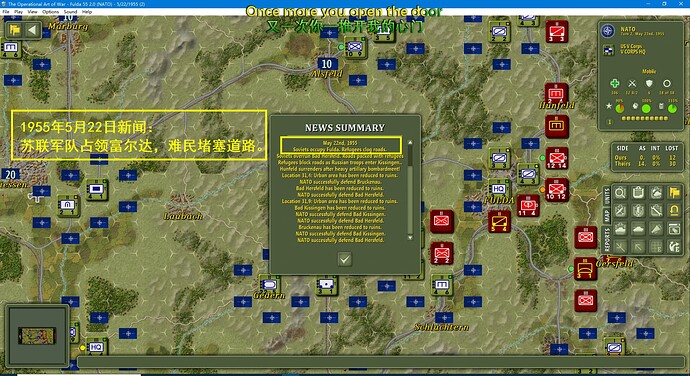Select the tank icon in the tool panel
This screenshot has height=376, width=690.
[638, 229]
